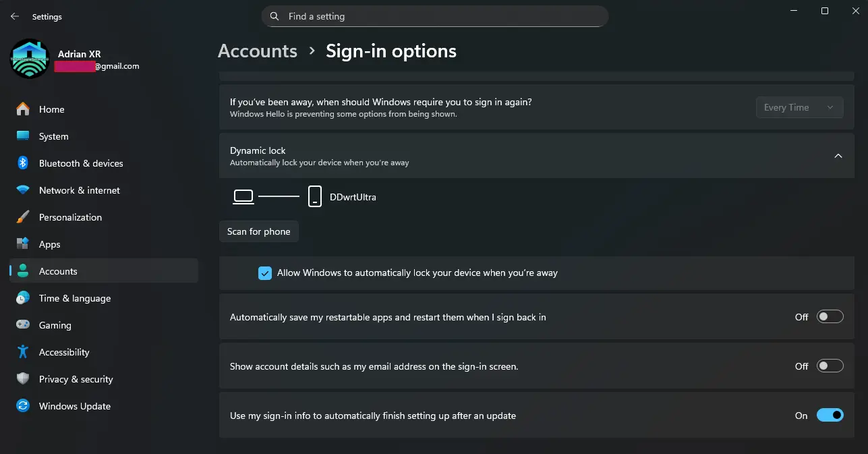The image size is (868, 454).
Task: Click the Network & internet Wi-Fi icon
Action: [x=23, y=190]
